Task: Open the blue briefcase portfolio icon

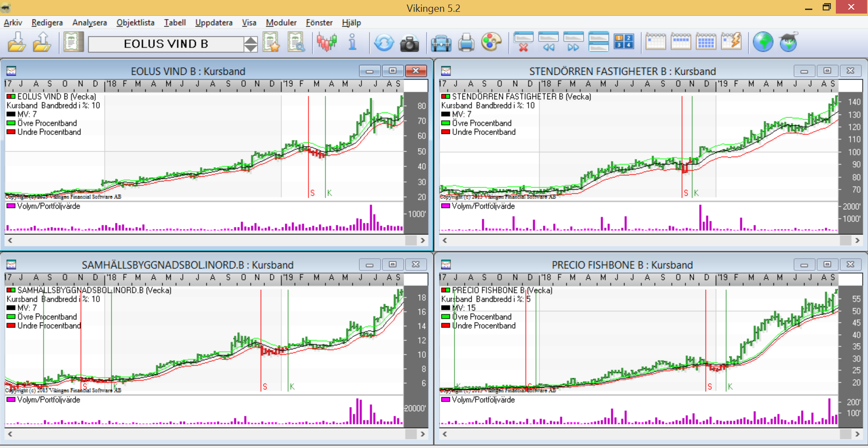Action: tap(441, 43)
